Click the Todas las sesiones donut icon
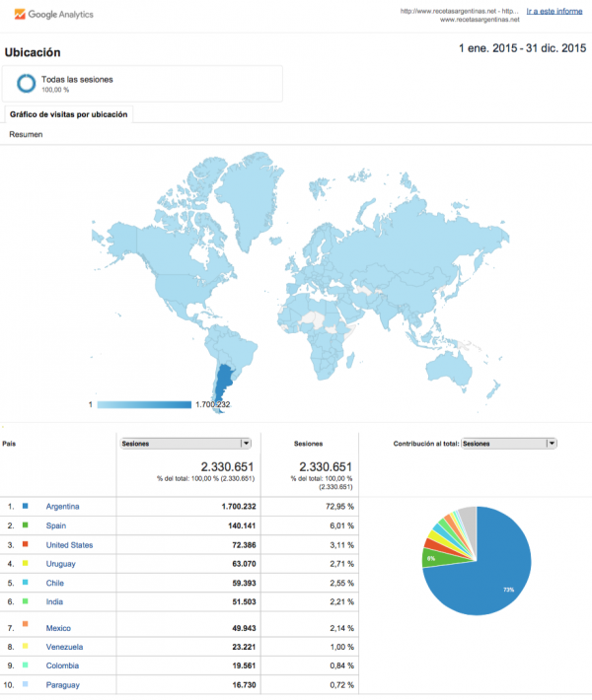 (x=26, y=83)
